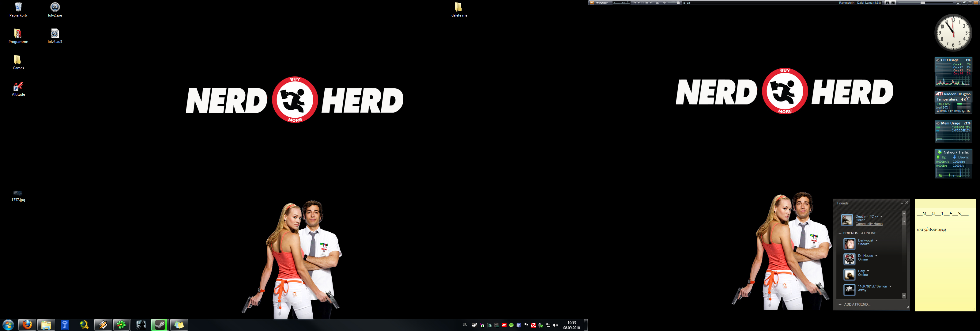This screenshot has width=980, height=331.
Task: Click Winamp's eject button to open a file
Action: pyautogui.click(x=658, y=3)
